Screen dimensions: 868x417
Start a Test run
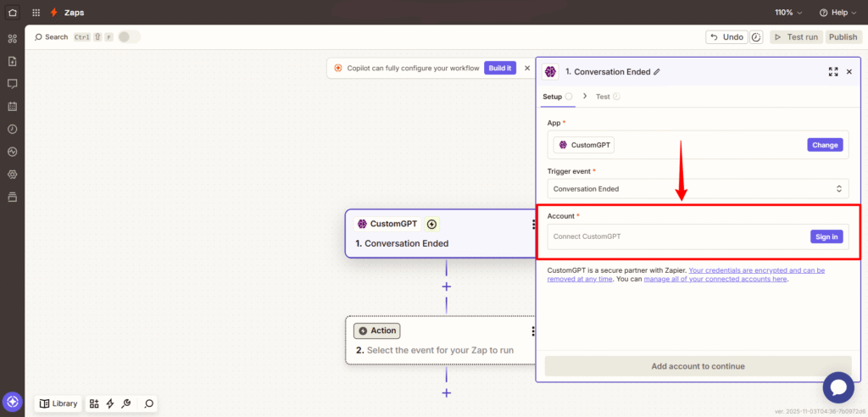click(796, 37)
